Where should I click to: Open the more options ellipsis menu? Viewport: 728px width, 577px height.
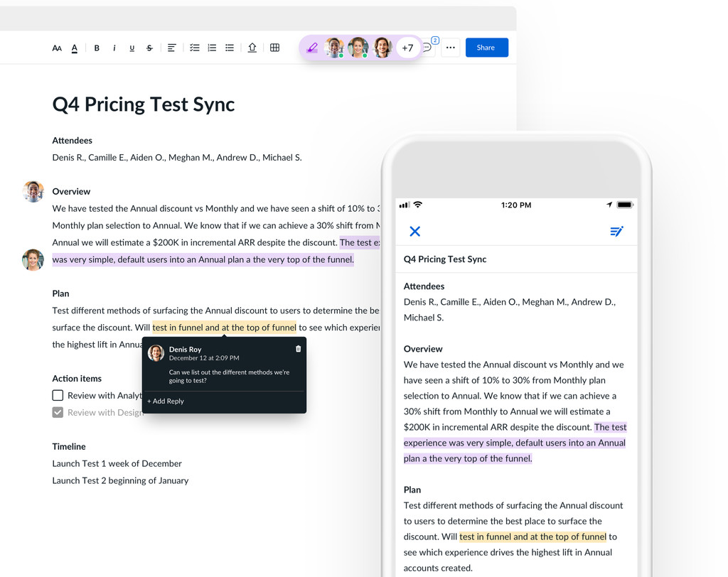coord(450,48)
